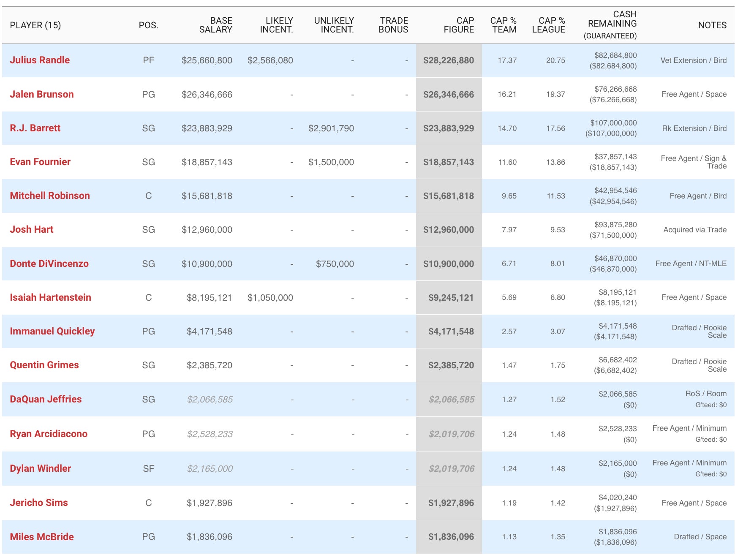Click the Dylan Windler name link
Image resolution: width=735 pixels, height=560 pixels.
point(40,468)
